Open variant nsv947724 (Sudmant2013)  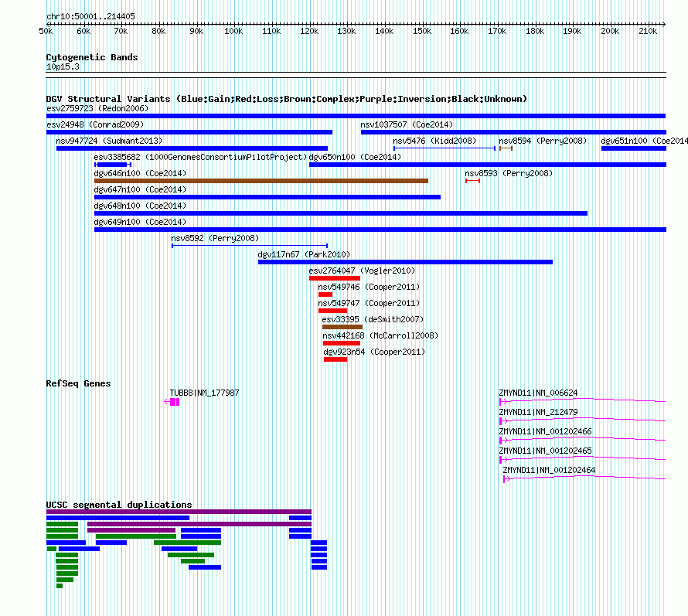(109, 141)
